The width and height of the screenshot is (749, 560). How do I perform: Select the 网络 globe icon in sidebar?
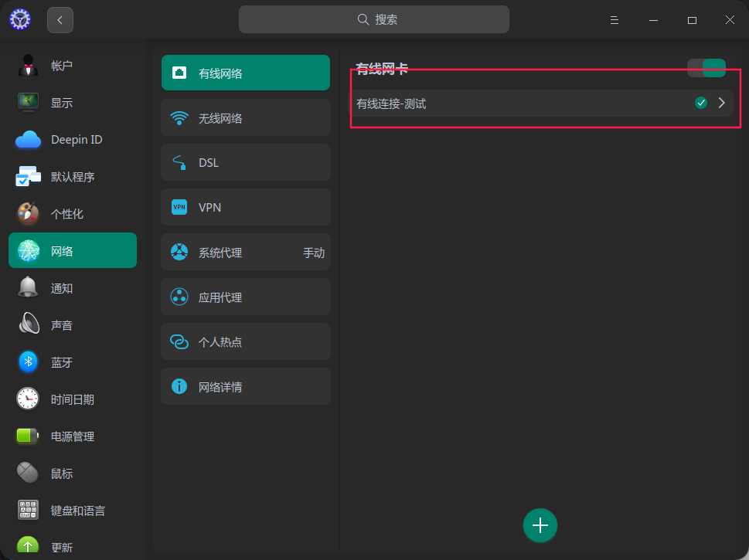[28, 250]
